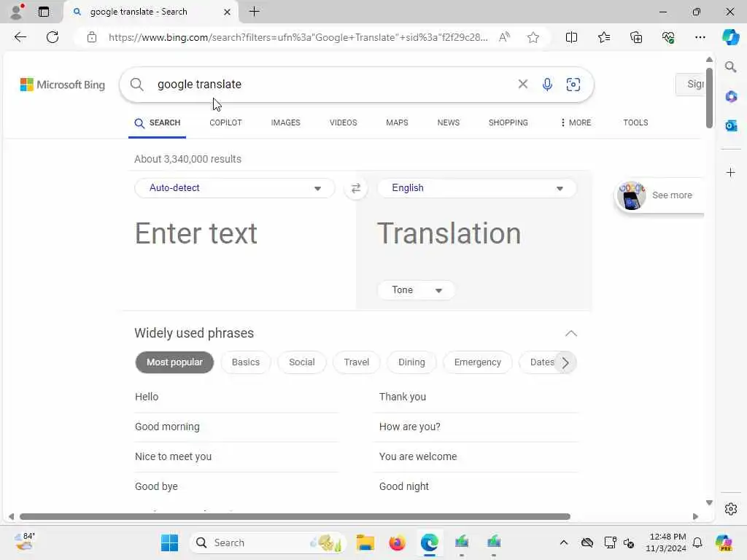Image resolution: width=747 pixels, height=560 pixels.
Task: Add page to favorites star
Action: [533, 37]
